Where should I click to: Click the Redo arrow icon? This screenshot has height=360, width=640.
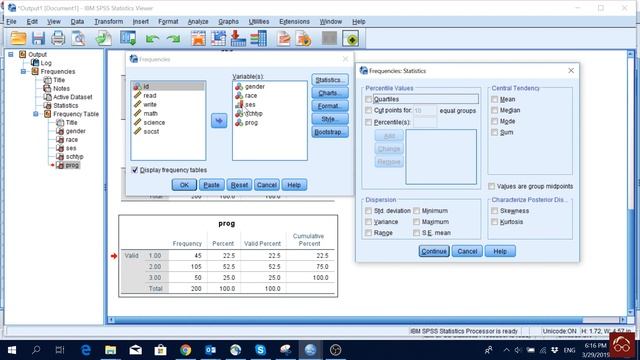click(173, 39)
